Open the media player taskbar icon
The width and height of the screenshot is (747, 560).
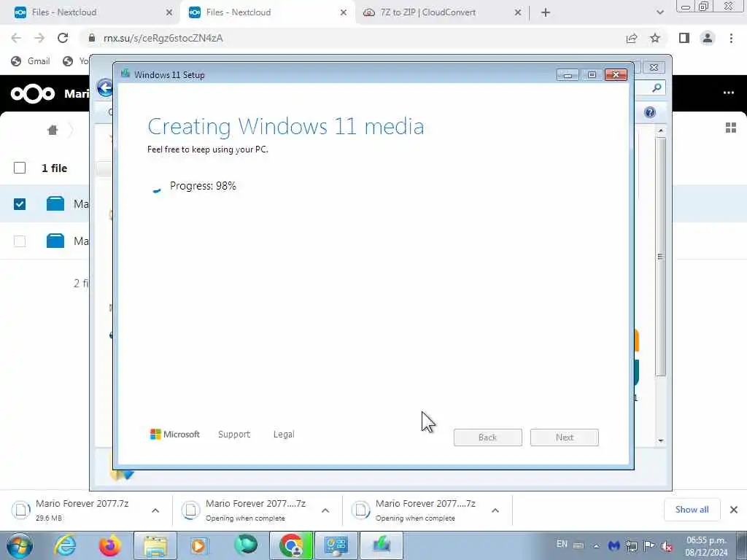click(x=198, y=545)
